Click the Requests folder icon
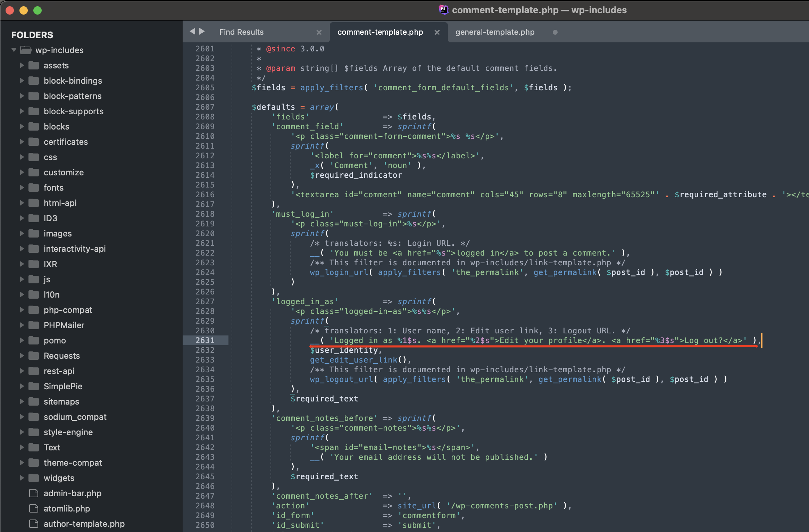The image size is (809, 532). pos(34,356)
